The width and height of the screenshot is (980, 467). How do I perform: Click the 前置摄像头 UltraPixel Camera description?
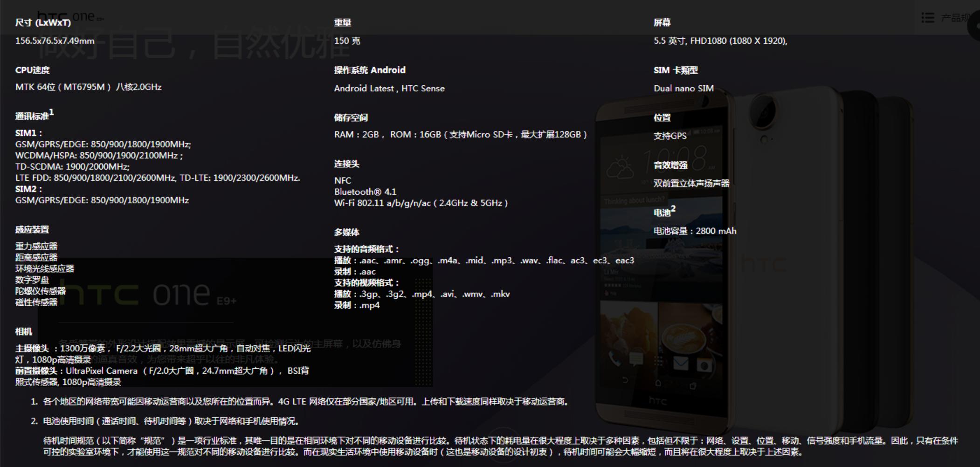point(162,376)
